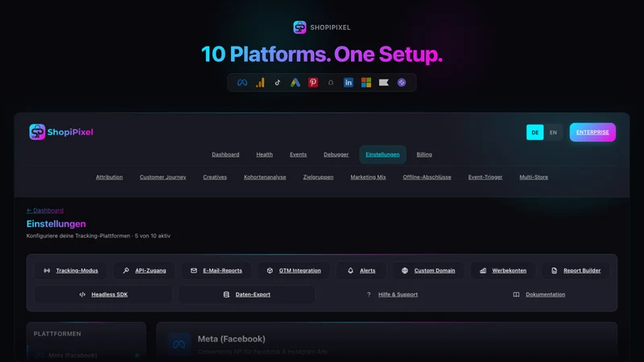Open the Events tab
Viewport: 644px width, 362px height.
[x=298, y=154]
